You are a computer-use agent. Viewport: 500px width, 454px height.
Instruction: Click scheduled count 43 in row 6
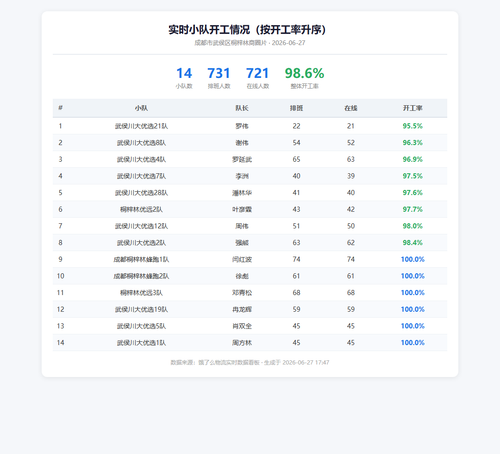pyautogui.click(x=296, y=209)
